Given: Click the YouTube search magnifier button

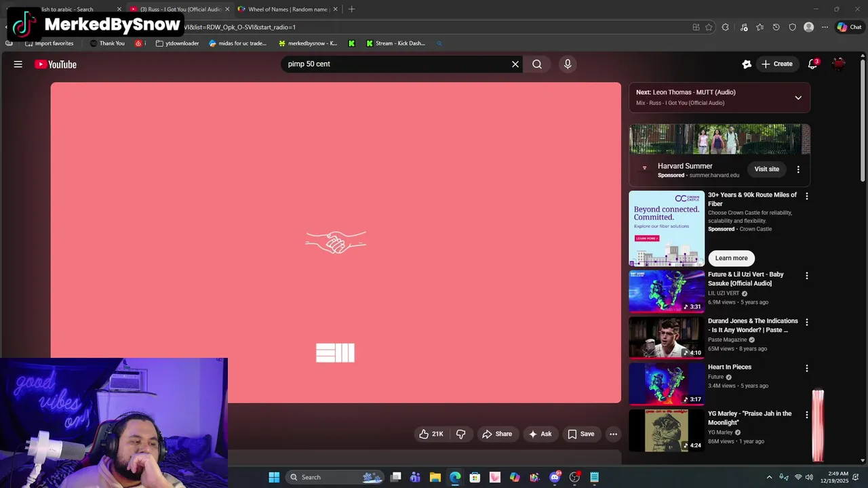Looking at the screenshot, I should 537,64.
